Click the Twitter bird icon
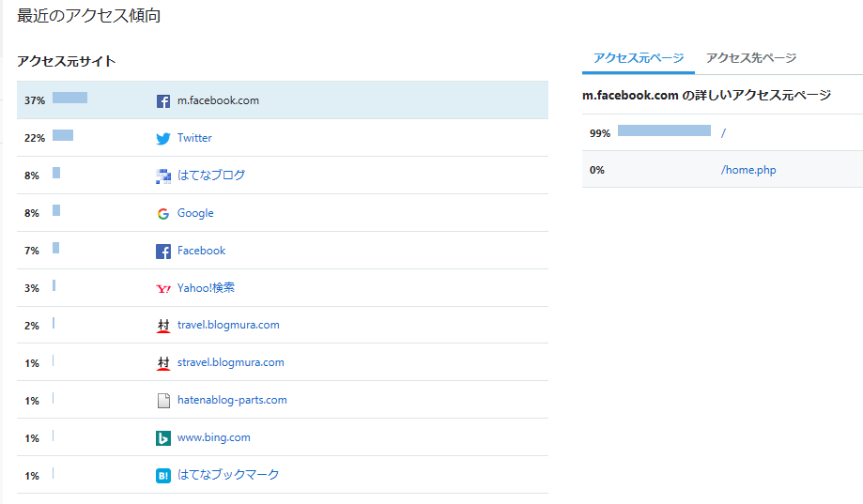The height and width of the screenshot is (504, 863). pos(162,138)
